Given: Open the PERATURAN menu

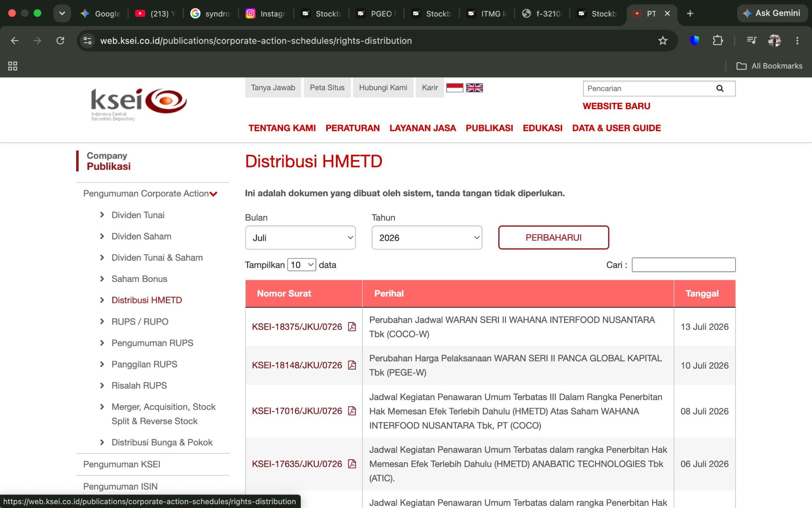Looking at the screenshot, I should point(353,128).
